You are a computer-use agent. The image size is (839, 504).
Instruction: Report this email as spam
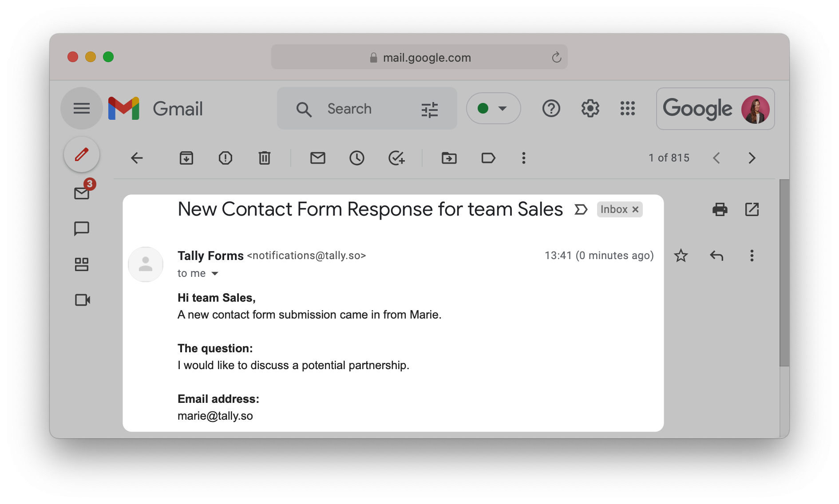[x=226, y=158]
